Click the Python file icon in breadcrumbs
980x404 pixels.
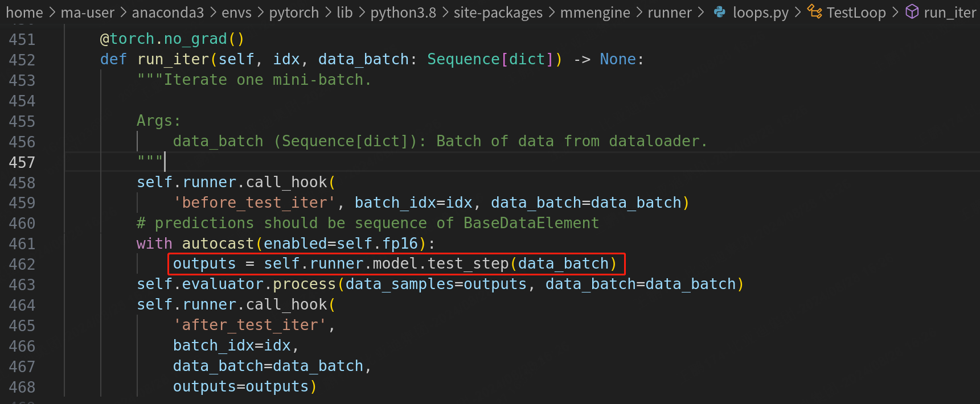pyautogui.click(x=720, y=12)
